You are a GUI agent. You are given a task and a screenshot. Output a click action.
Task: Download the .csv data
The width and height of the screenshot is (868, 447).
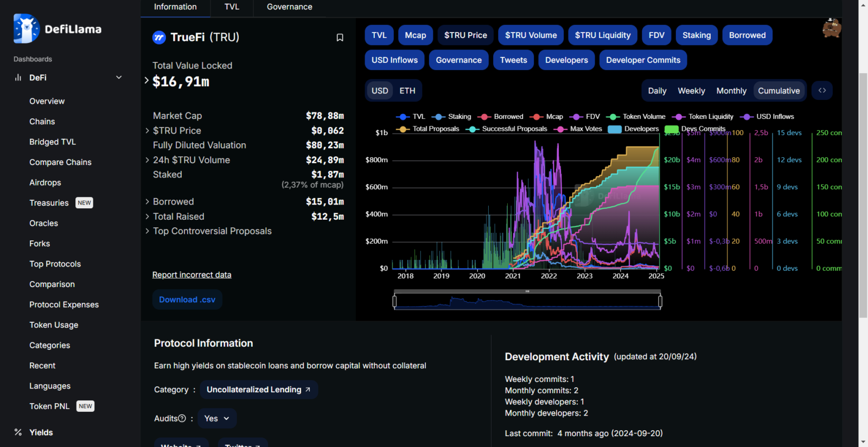pyautogui.click(x=187, y=299)
